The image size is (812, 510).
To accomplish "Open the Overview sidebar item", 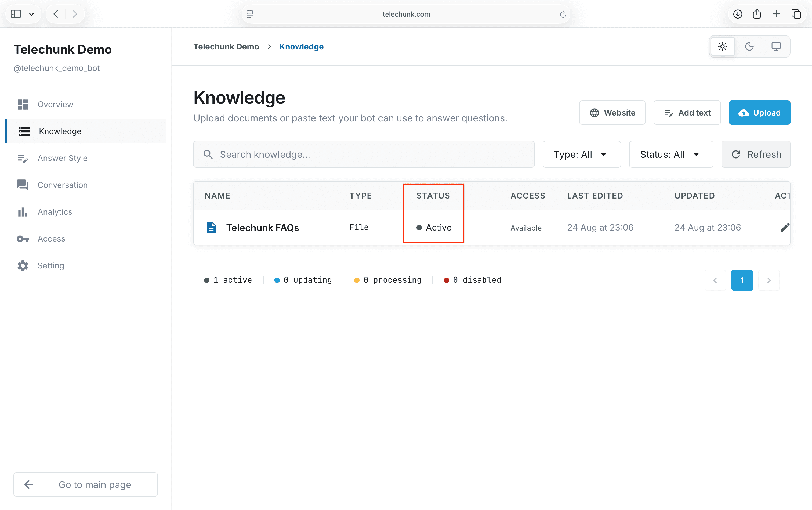I will [x=86, y=104].
